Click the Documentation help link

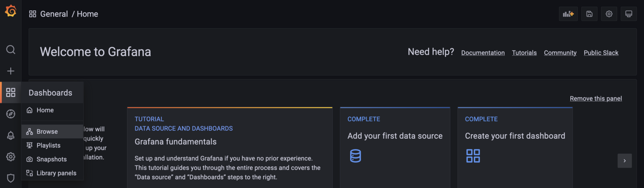(x=483, y=53)
